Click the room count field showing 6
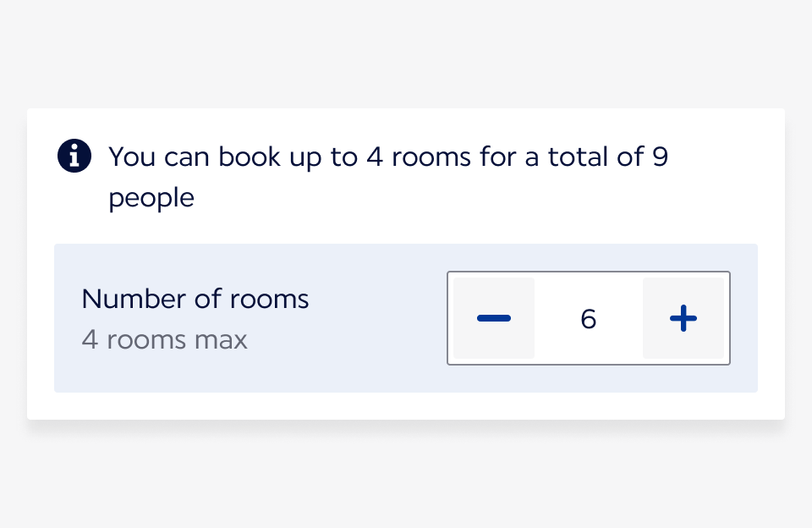Screen dimensions: 812x528 point(589,318)
